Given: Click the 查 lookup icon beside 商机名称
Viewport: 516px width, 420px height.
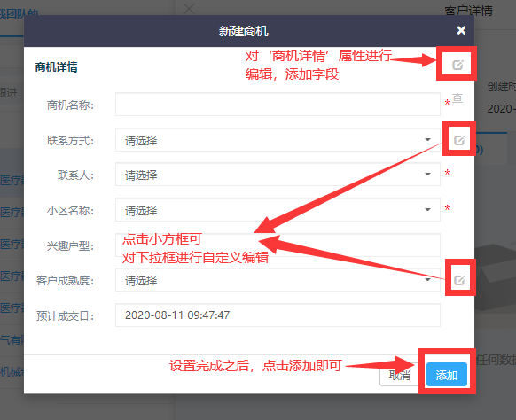Looking at the screenshot, I should [457, 97].
